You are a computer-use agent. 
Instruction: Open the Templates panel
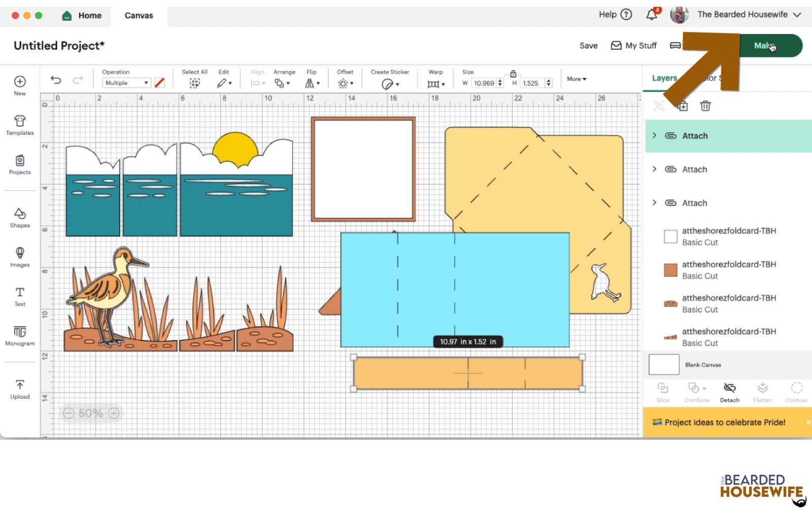click(20, 125)
